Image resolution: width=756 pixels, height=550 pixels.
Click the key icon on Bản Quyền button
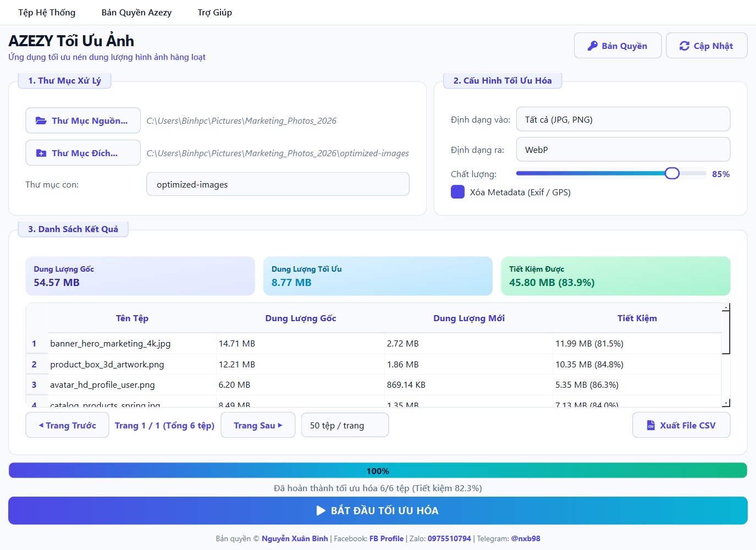(592, 46)
